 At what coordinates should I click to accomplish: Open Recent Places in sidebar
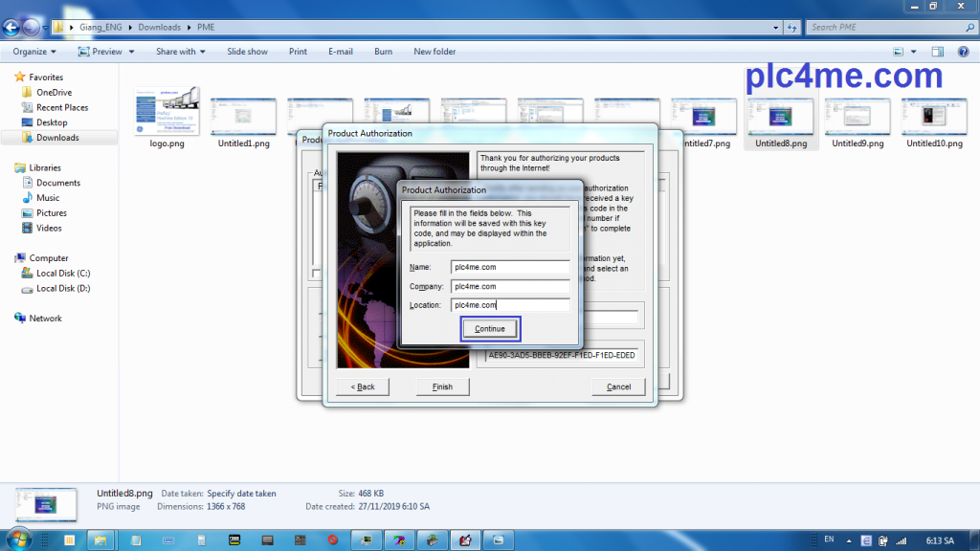click(x=62, y=107)
